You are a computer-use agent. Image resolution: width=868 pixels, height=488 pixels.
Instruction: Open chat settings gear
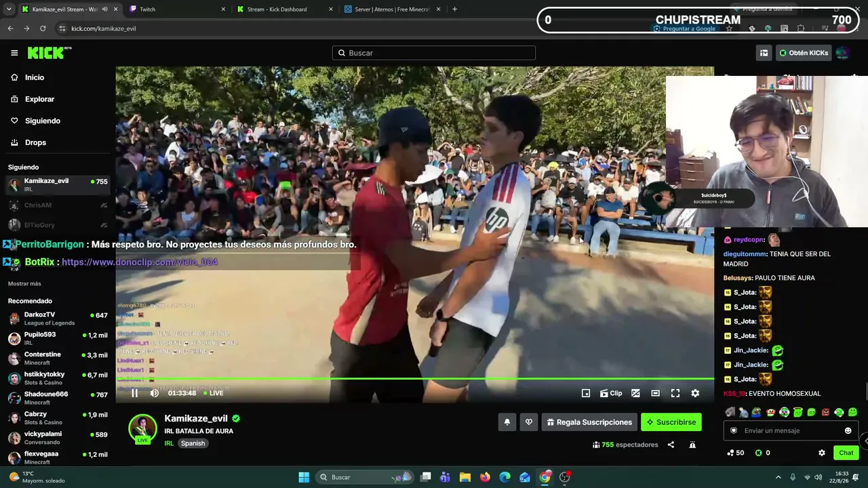822,453
